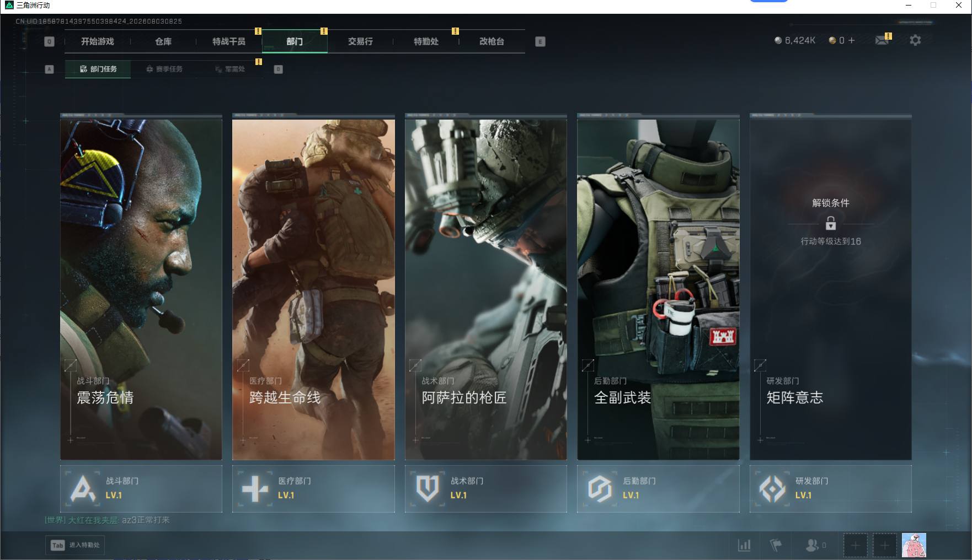Click the Tab 进入特勤处 button
This screenshot has width=972, height=560.
[75, 545]
